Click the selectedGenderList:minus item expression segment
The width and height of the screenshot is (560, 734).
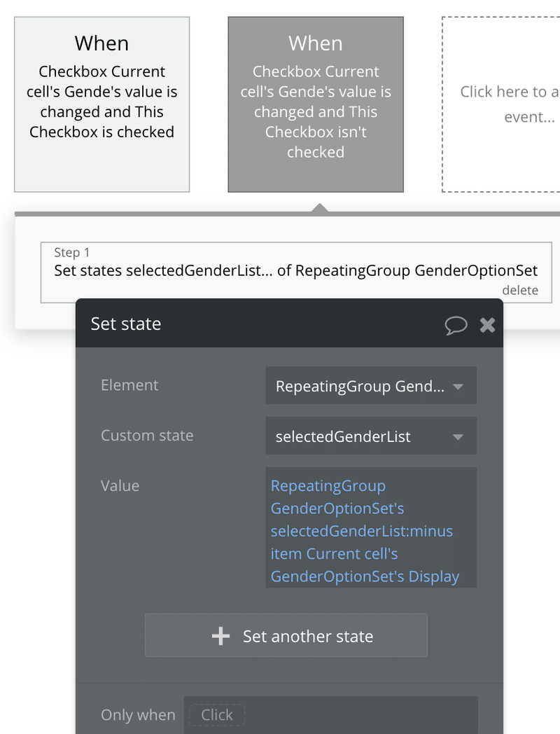(x=362, y=542)
